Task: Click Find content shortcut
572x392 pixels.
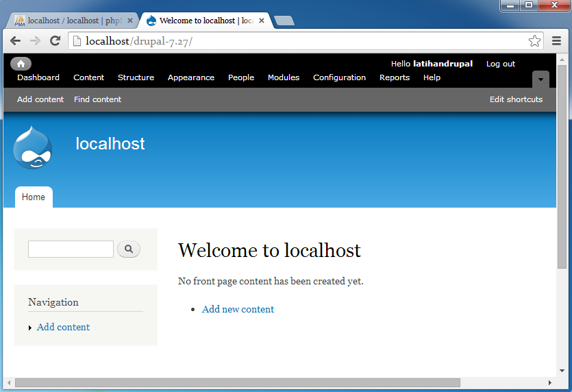Action: point(97,99)
